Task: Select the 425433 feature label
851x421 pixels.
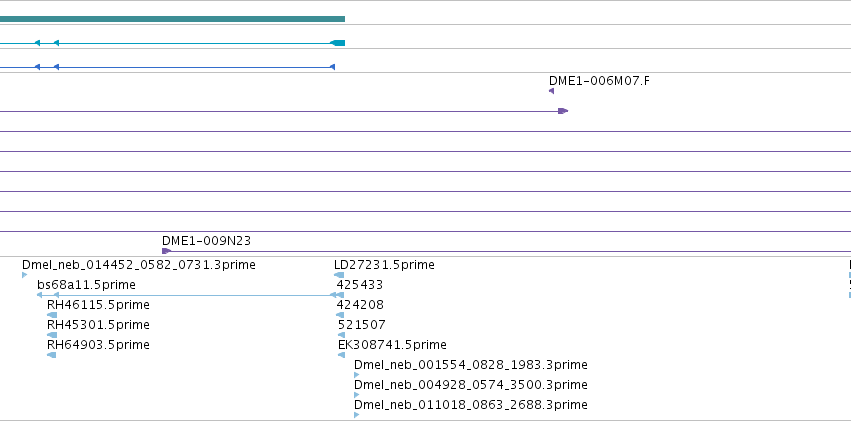Action: 360,285
